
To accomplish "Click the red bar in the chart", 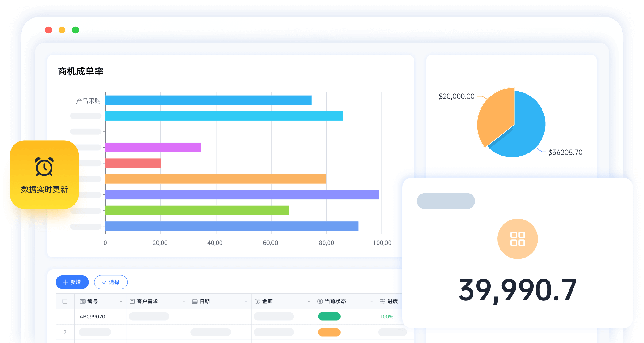I will 133,163.
